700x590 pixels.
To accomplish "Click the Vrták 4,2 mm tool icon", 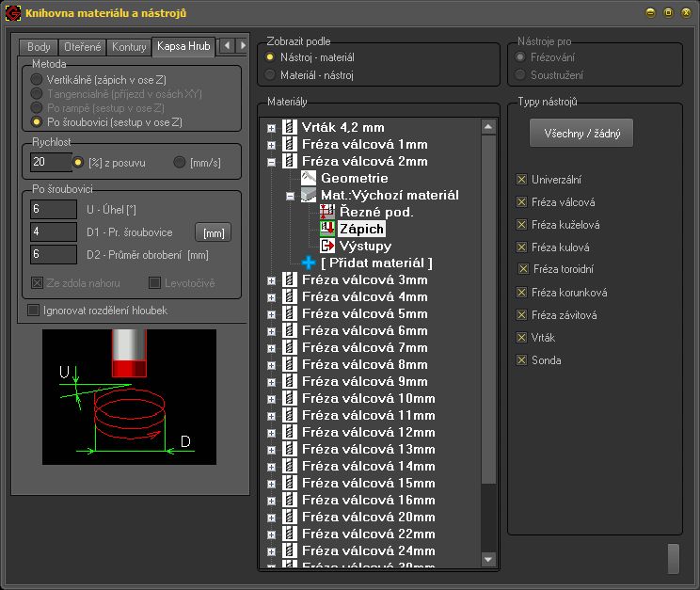I will [291, 127].
